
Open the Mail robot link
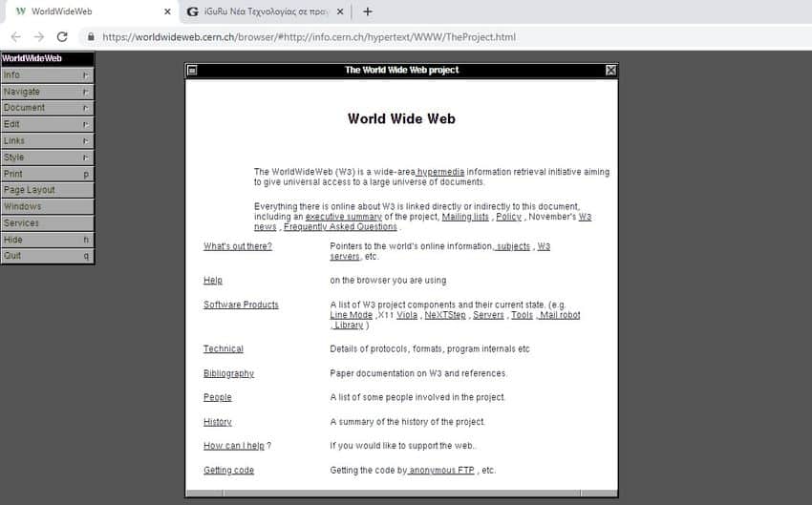(x=559, y=315)
